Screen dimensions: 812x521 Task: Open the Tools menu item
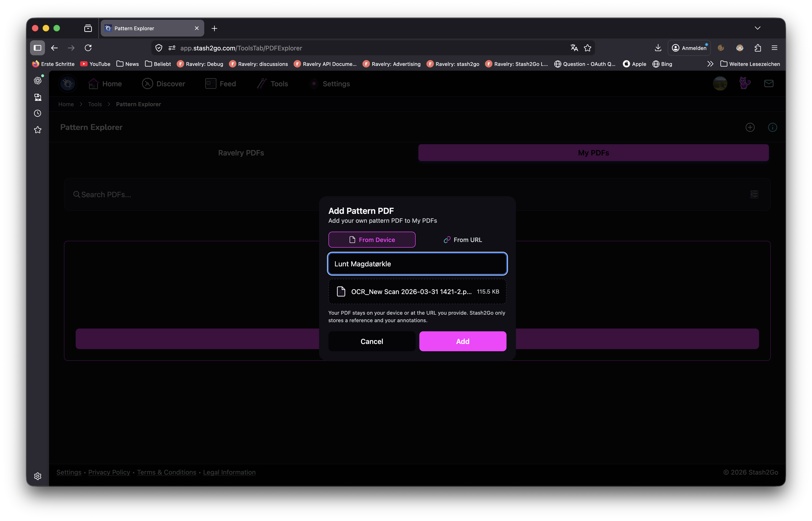click(x=272, y=83)
